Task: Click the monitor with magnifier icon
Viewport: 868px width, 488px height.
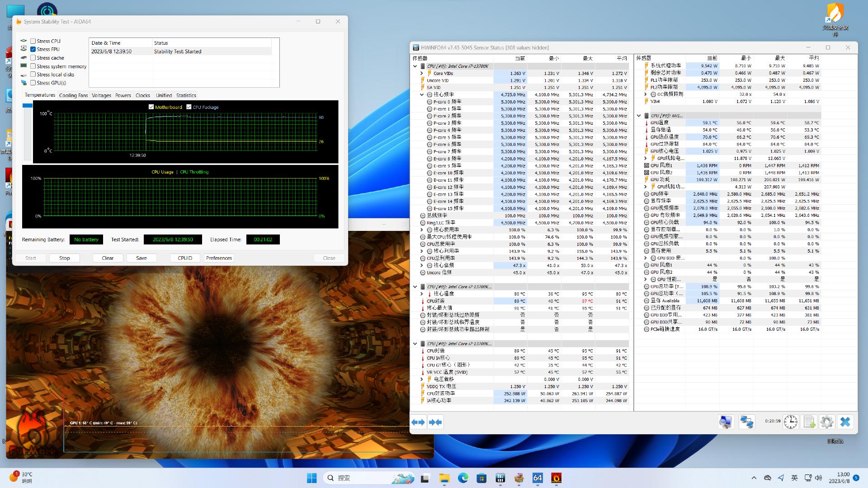Action: [x=726, y=422]
